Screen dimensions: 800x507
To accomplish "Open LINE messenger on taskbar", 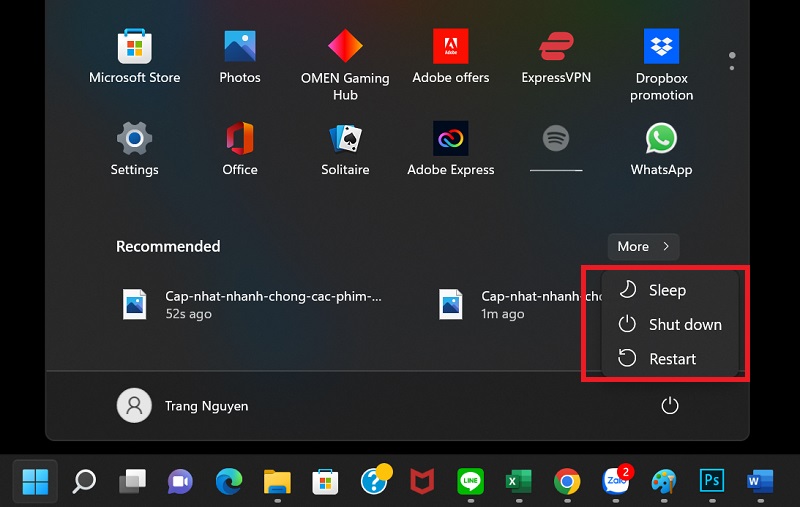I will pos(470,481).
